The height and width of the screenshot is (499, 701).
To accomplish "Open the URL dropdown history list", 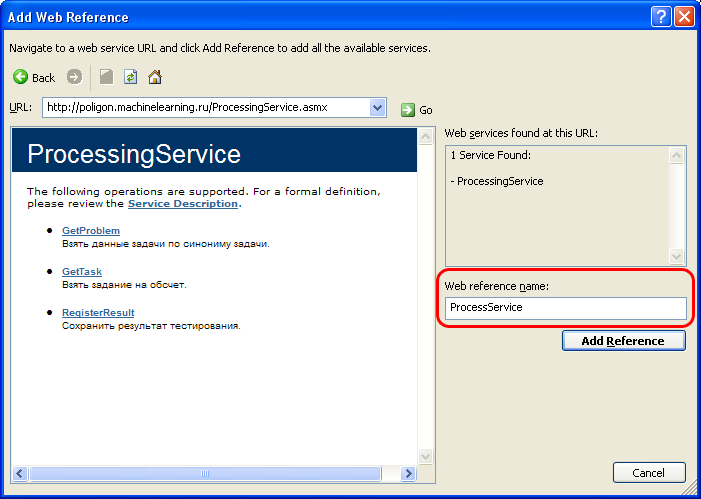I will tap(378, 108).
